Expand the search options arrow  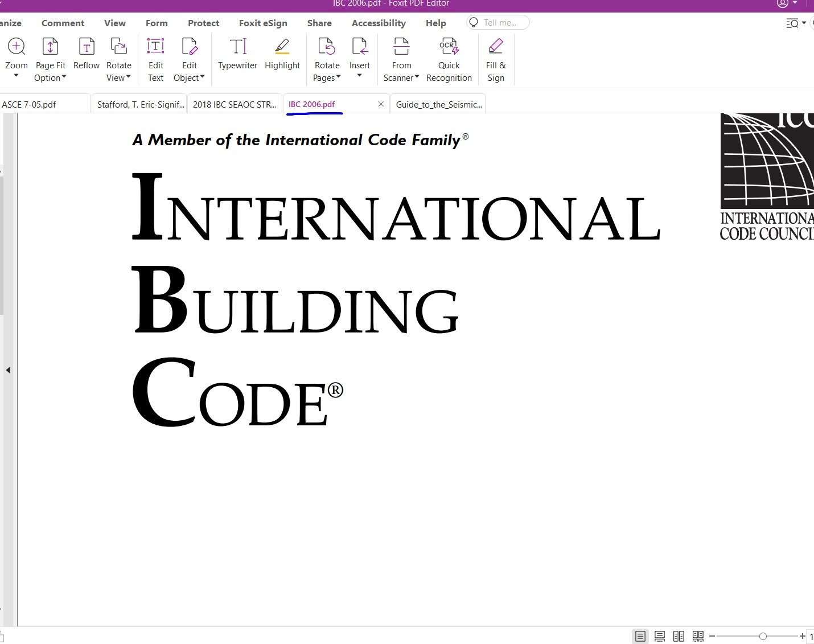pyautogui.click(x=804, y=23)
